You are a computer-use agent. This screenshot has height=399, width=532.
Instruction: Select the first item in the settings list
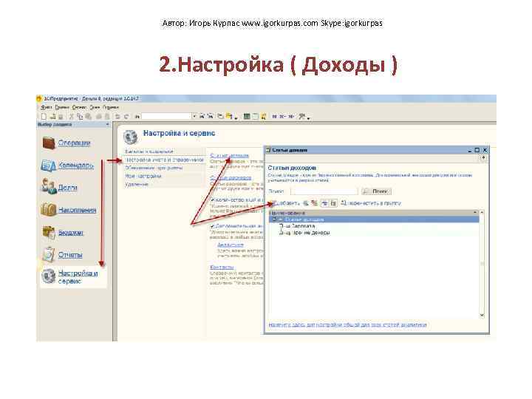[x=164, y=151]
